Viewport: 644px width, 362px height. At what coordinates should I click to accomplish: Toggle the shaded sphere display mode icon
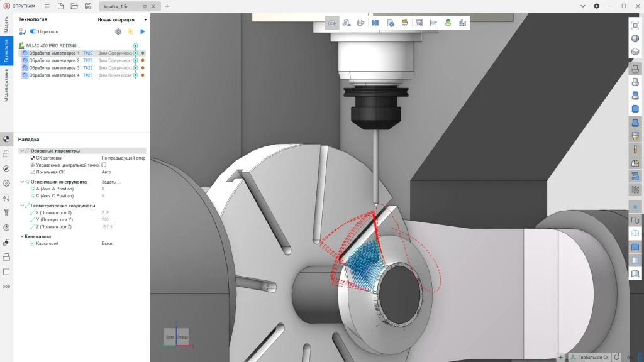pos(635,38)
